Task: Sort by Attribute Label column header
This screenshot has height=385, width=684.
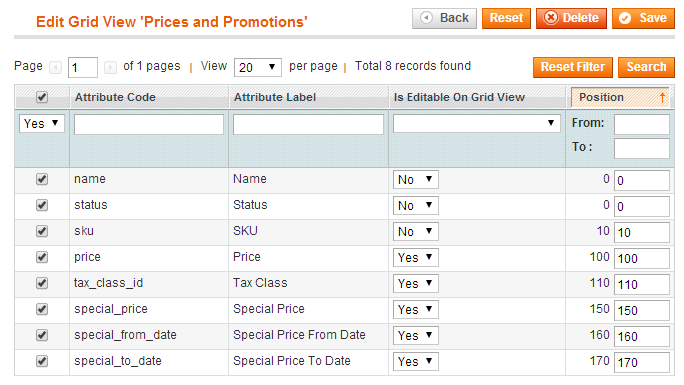Action: coord(275,97)
